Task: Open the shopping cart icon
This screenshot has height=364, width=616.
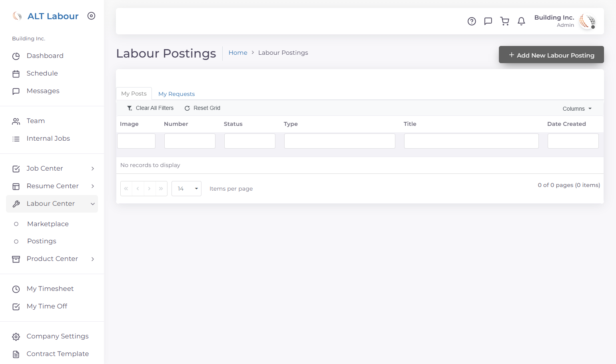Action: tap(505, 21)
